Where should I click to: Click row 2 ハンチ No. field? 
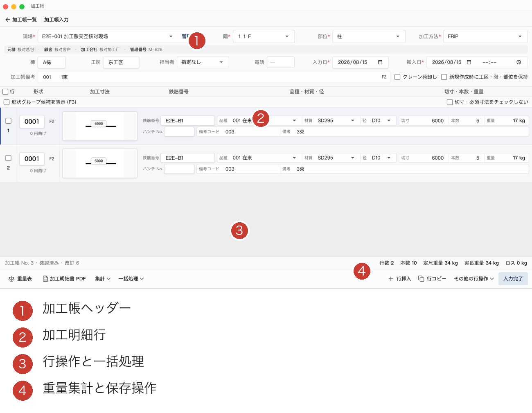tap(179, 169)
